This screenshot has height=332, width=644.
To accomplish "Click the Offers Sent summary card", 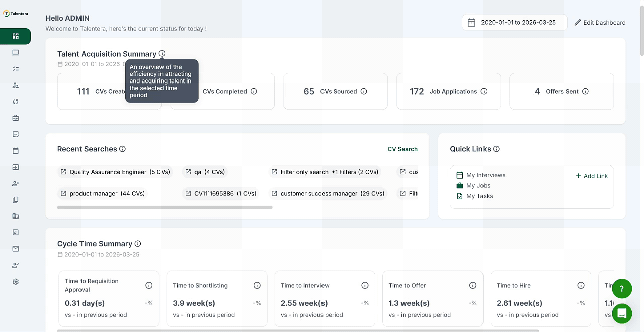I will (x=561, y=92).
